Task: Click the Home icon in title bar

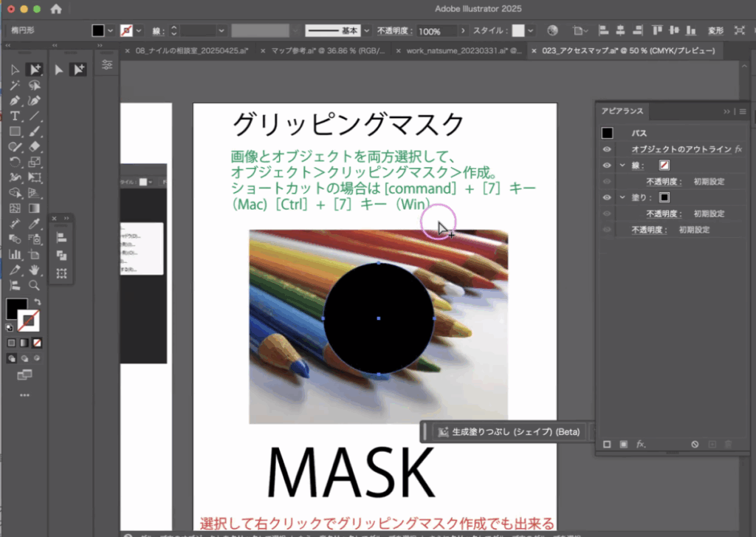Action: coord(56,9)
